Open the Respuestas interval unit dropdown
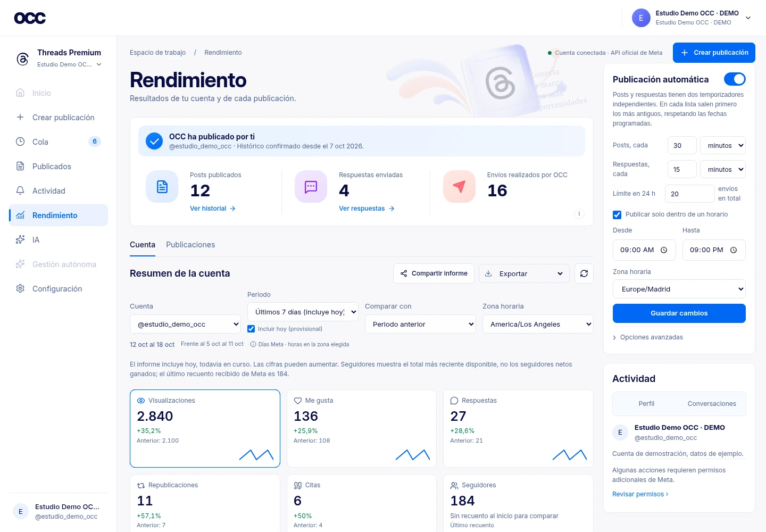 click(723, 169)
